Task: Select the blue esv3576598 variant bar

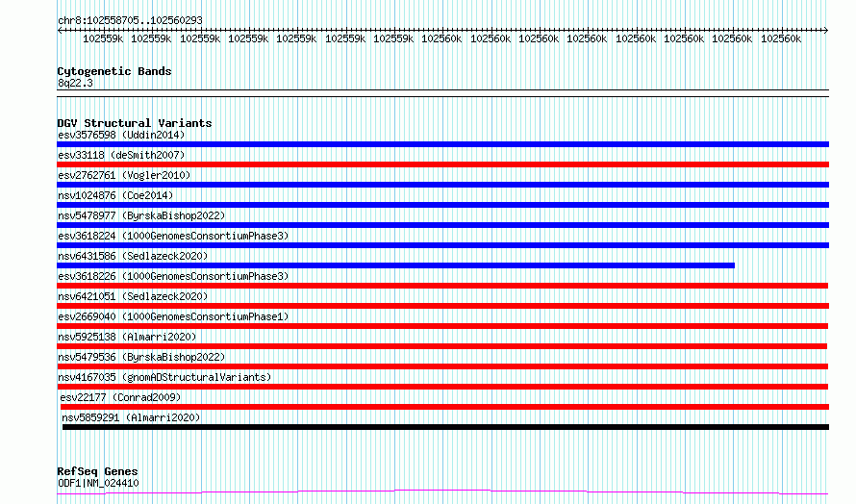Action: (442, 144)
